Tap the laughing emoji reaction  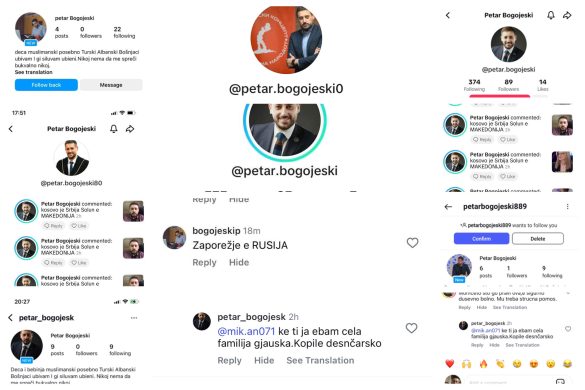(567, 363)
